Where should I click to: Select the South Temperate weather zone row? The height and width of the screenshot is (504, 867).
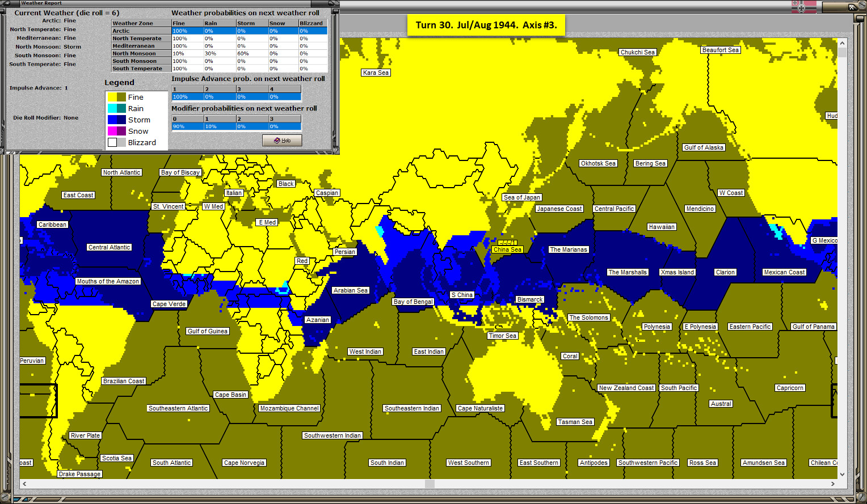220,68
